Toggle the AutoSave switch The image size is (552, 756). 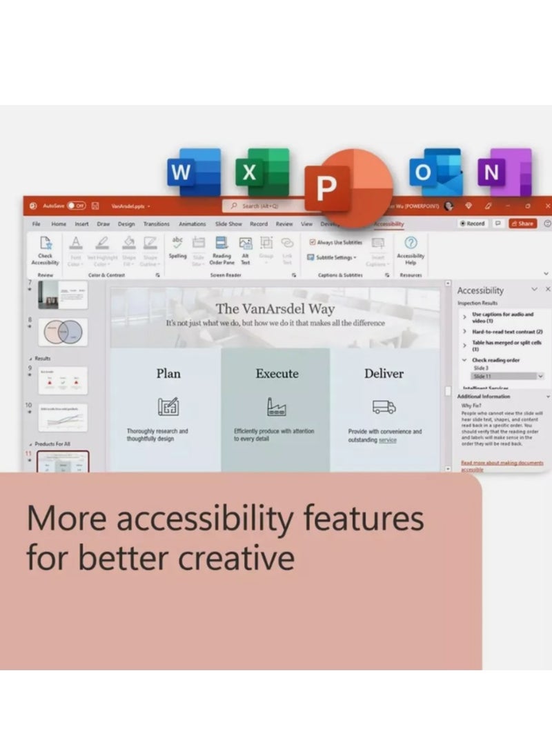76,206
